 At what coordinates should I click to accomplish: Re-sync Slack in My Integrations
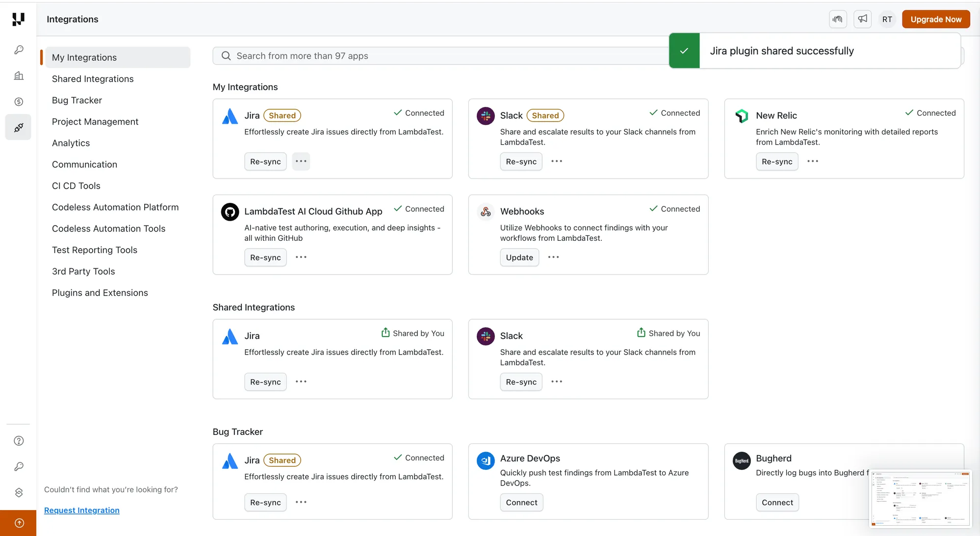coord(521,161)
